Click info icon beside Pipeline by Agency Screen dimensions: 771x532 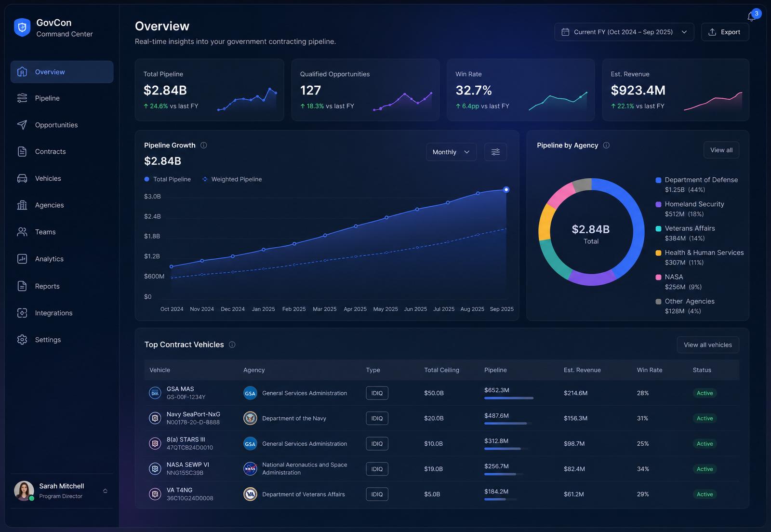click(606, 145)
